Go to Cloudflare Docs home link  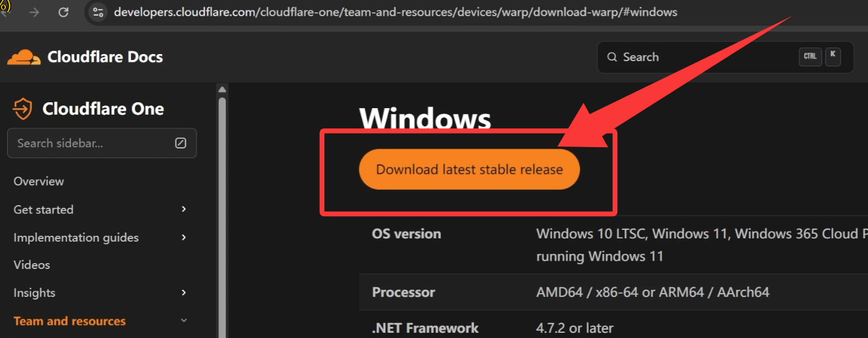click(x=105, y=57)
